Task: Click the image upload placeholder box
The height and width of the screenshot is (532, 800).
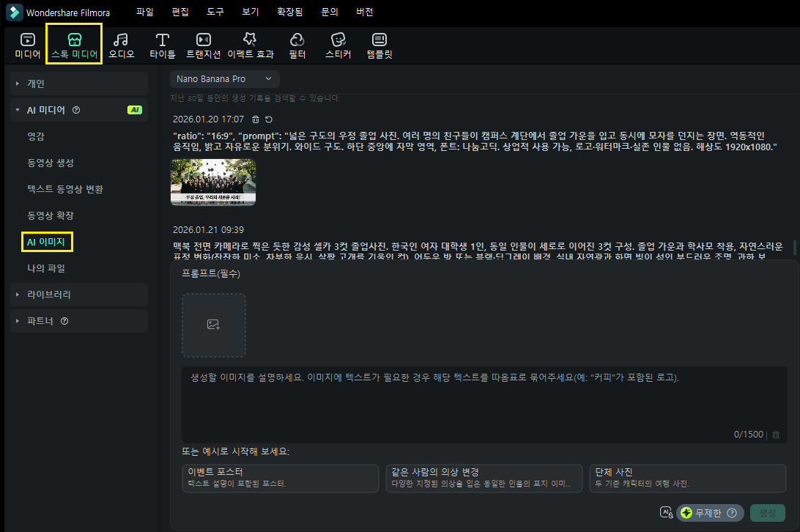Action: [x=214, y=325]
